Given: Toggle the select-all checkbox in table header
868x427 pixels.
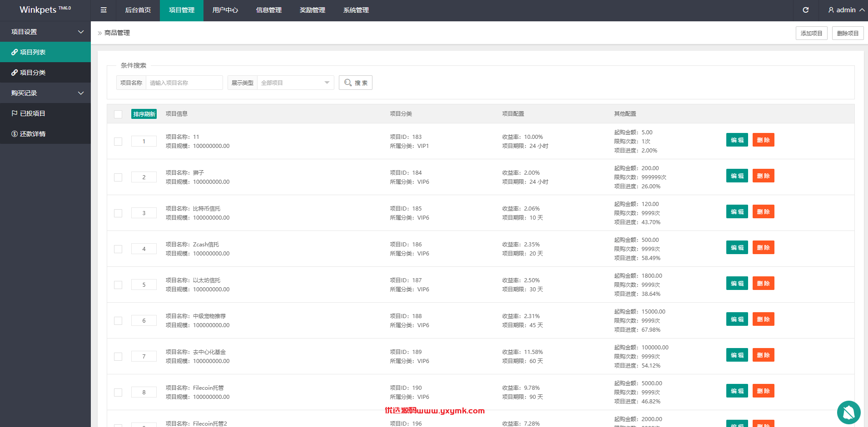Looking at the screenshot, I should 118,114.
